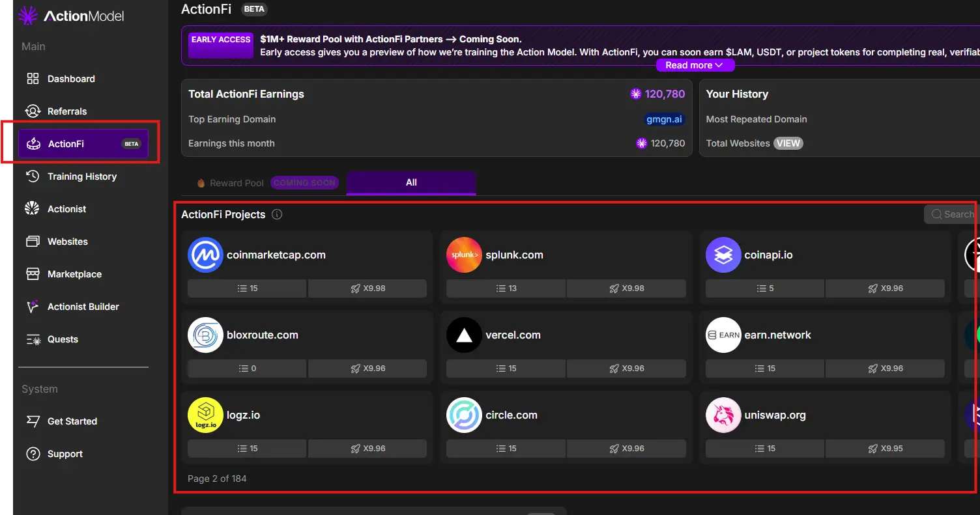Open the coinapi.io project logo

(x=723, y=255)
